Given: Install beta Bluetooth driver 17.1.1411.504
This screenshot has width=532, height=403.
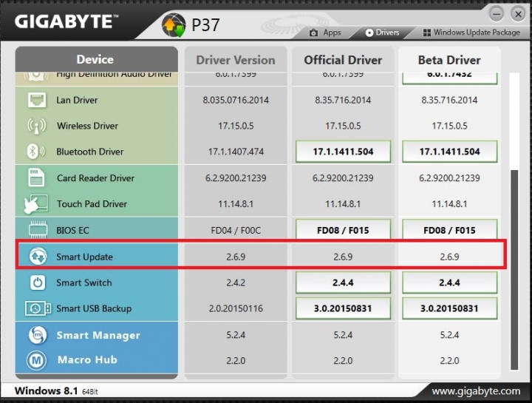Looking at the screenshot, I should (x=449, y=152).
